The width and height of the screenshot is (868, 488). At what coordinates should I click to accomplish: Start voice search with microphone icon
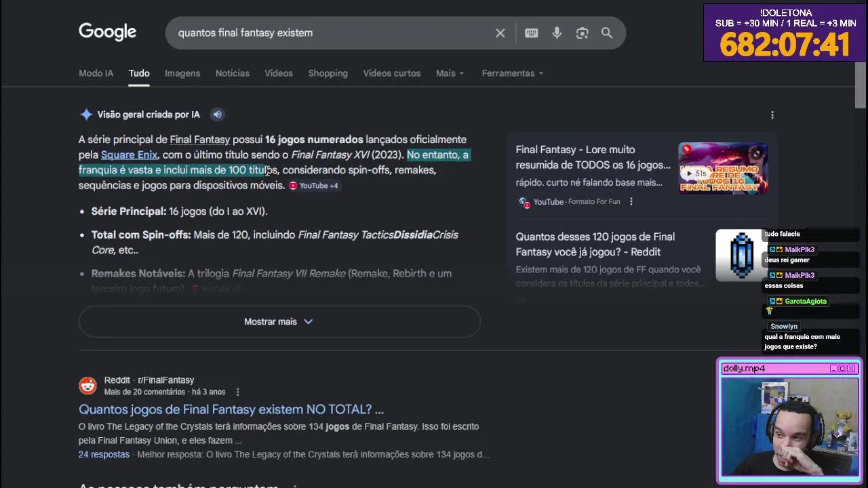pyautogui.click(x=557, y=33)
